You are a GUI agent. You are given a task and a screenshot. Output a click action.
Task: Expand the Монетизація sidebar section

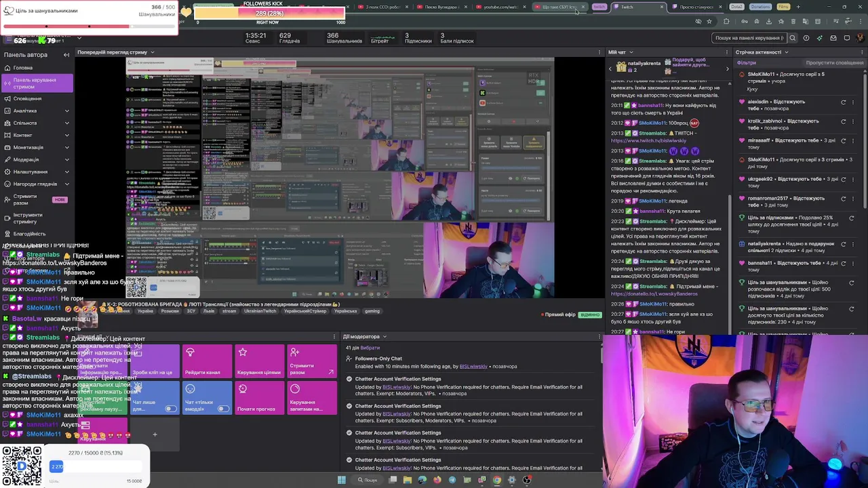pos(66,147)
